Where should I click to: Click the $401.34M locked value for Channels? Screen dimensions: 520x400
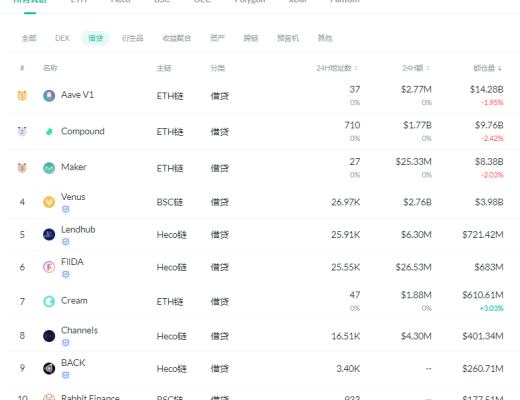[x=483, y=336]
